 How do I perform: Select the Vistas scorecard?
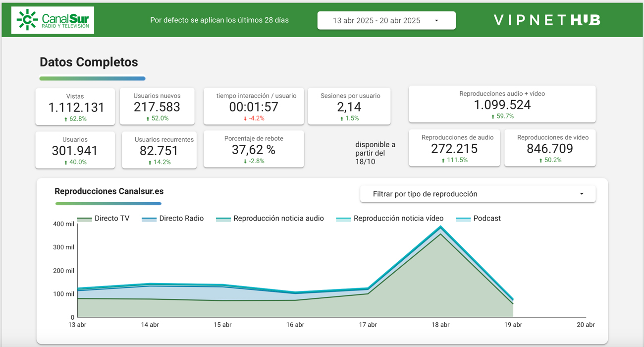(75, 107)
